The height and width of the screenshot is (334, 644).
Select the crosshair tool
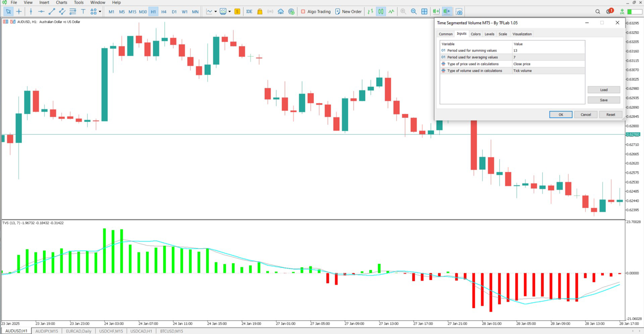point(19,11)
